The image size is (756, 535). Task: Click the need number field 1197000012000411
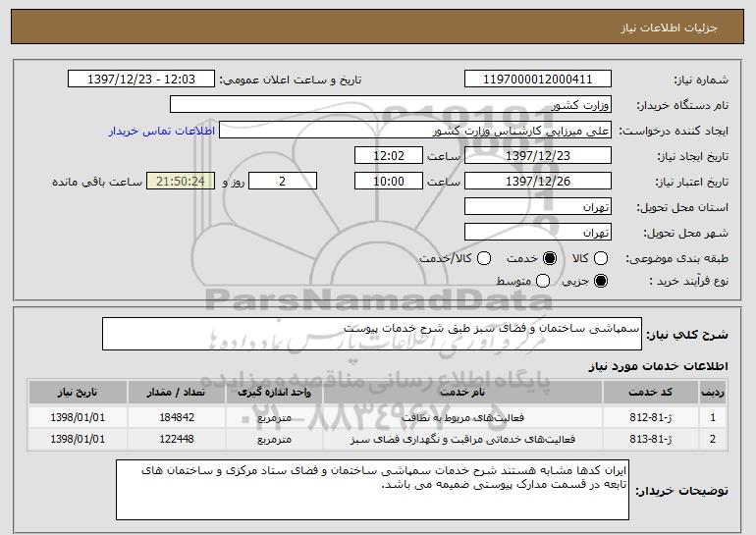tap(538, 80)
